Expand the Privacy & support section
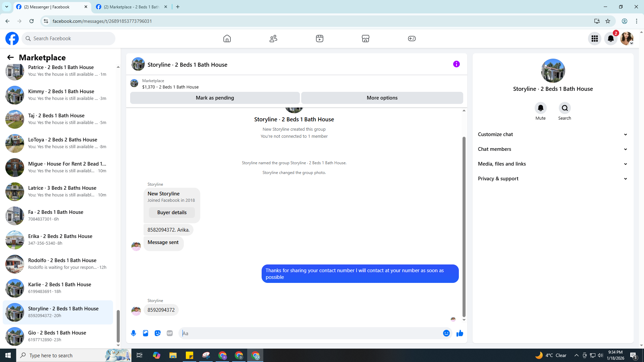This screenshot has width=644, height=362. point(552,179)
